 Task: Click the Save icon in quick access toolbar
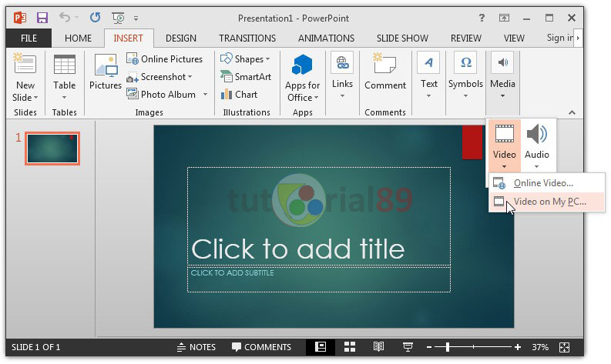click(x=42, y=18)
